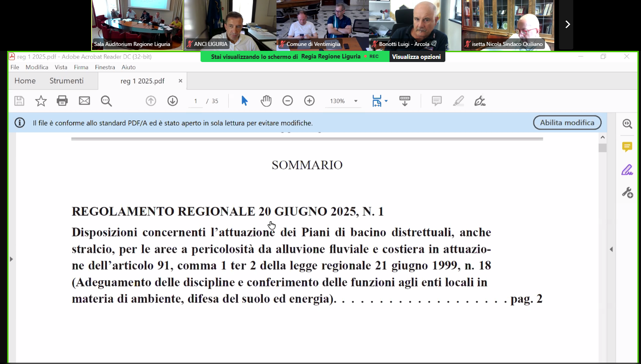Click the page number input field
Screen dimensions: 641x364
(196, 101)
